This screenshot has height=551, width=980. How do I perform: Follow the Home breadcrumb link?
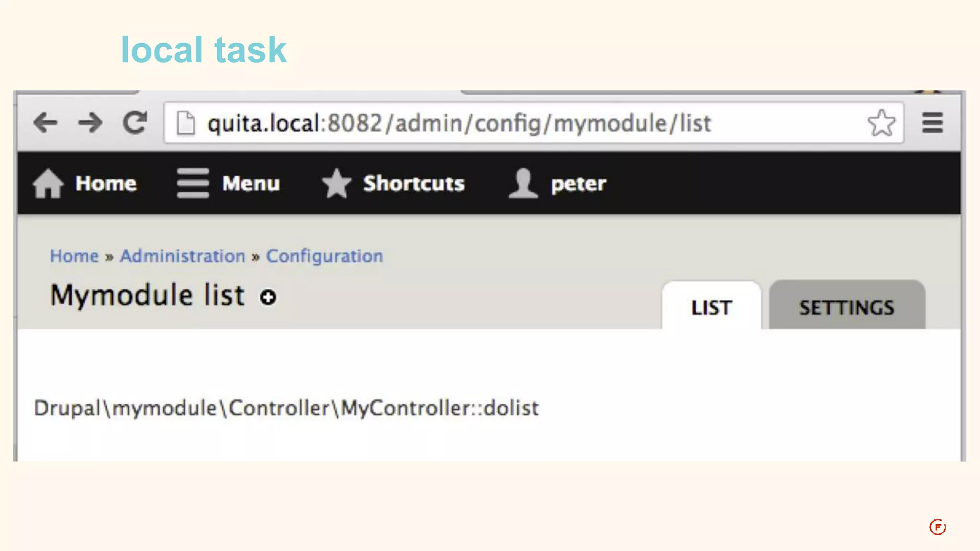(74, 256)
